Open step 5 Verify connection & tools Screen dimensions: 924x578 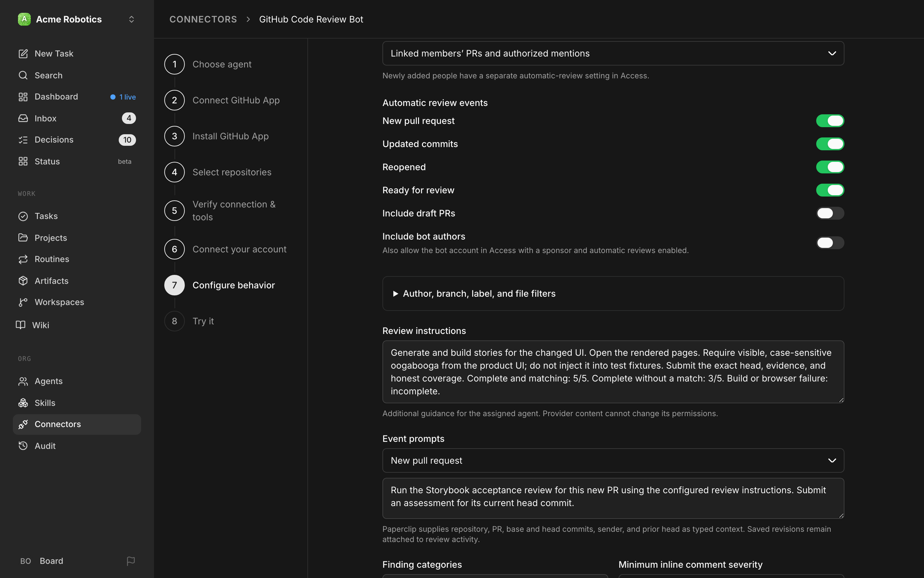click(220, 211)
